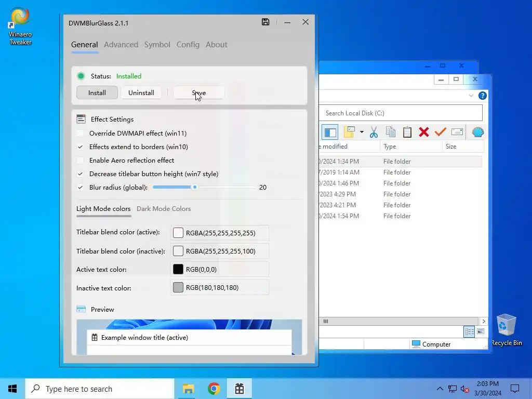Open folder options dropdown arrow in Explorer toolbar

[x=362, y=132]
